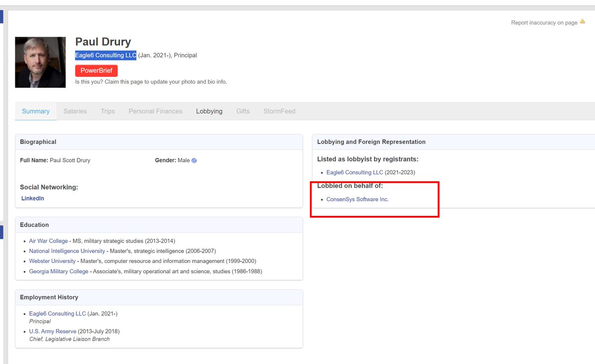This screenshot has height=364, width=595.
Task: Click U.S. Army Reserve in Employment History
Action: point(53,331)
